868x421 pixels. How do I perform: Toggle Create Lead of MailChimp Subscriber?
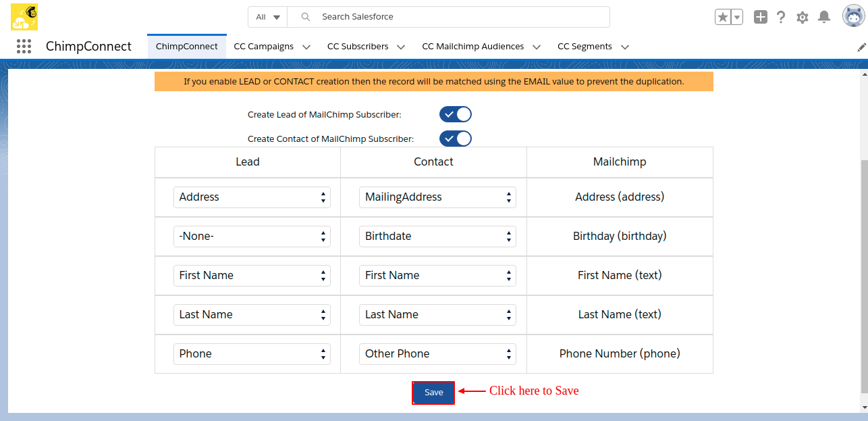pyautogui.click(x=456, y=114)
